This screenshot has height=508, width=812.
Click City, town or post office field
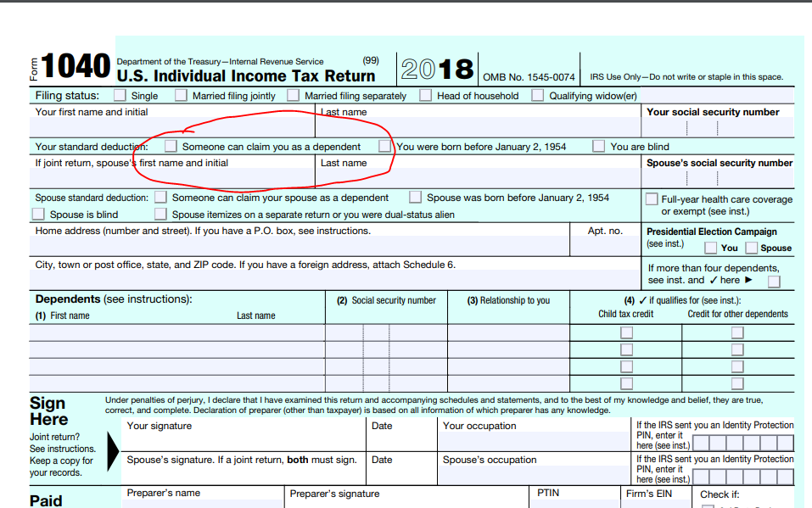[x=335, y=280]
